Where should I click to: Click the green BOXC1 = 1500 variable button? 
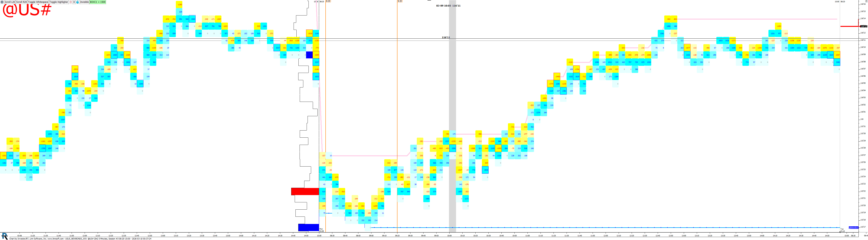[x=98, y=2]
